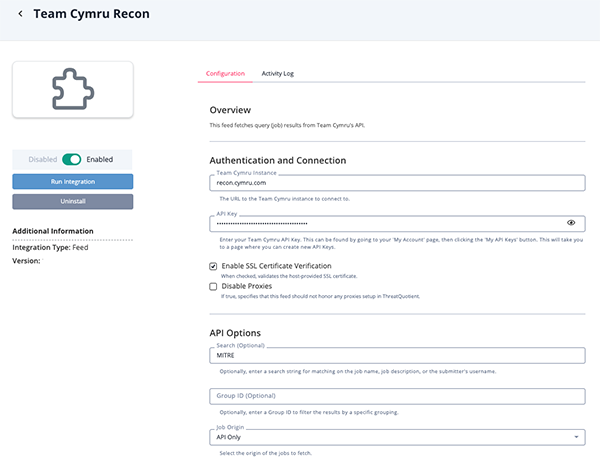Reveal the API Key with the eye icon
Screen dimensions: 600x460
point(571,223)
